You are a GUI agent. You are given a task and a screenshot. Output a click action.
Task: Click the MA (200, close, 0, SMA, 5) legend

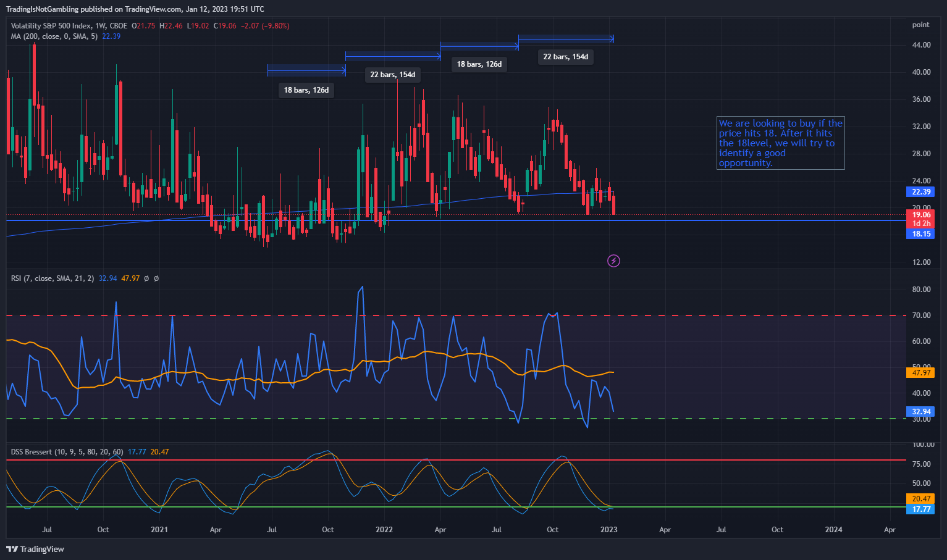pyautogui.click(x=54, y=36)
